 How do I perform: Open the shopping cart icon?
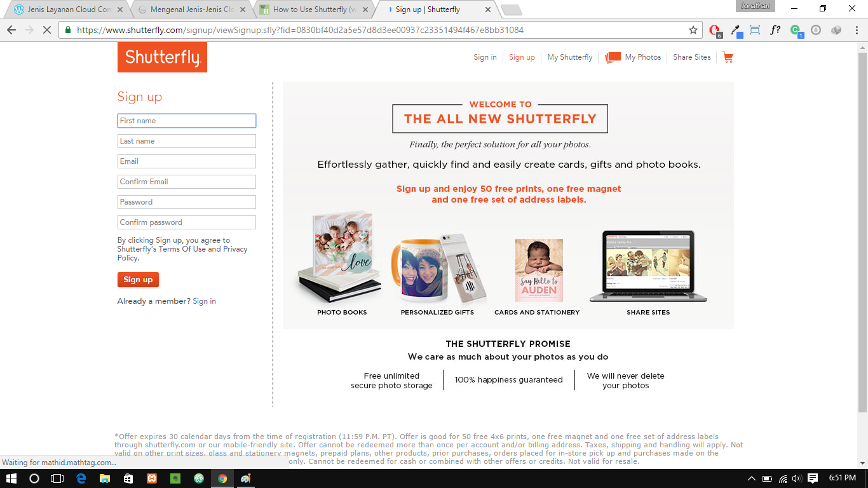click(728, 57)
